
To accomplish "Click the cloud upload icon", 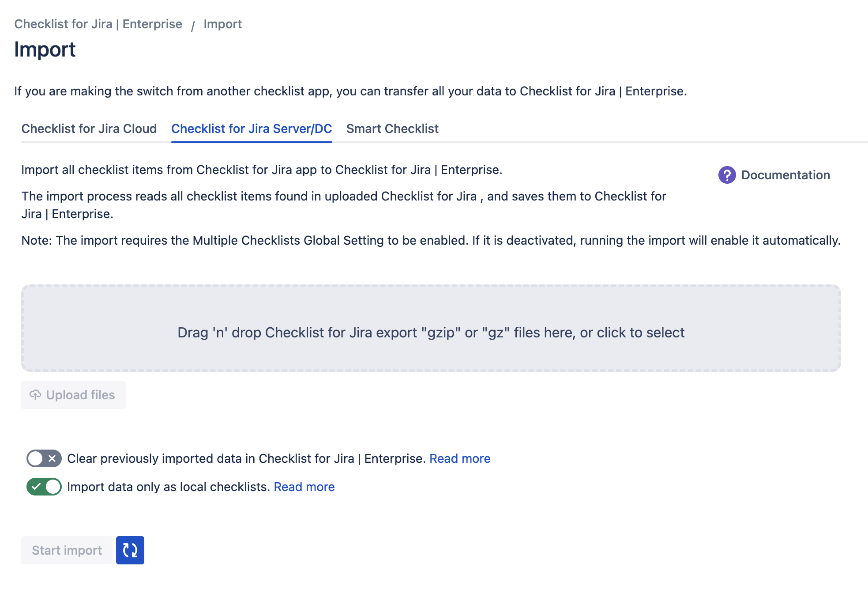I will [35, 395].
